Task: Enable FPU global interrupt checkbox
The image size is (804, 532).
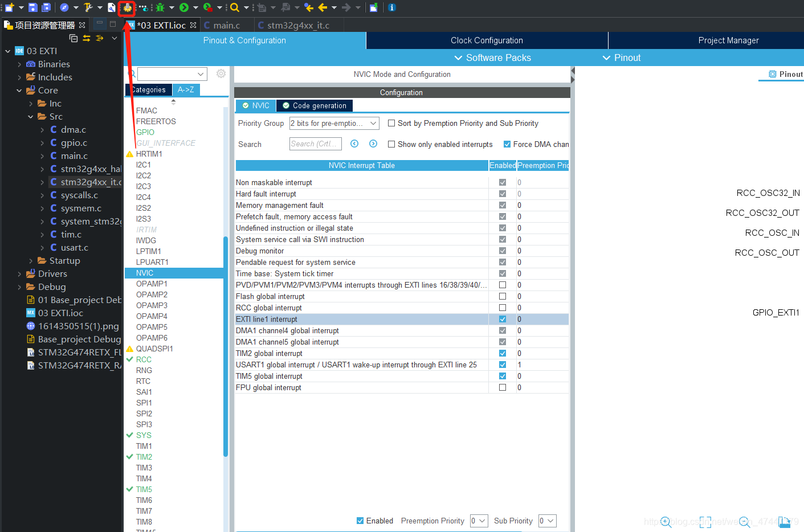Action: coord(503,387)
